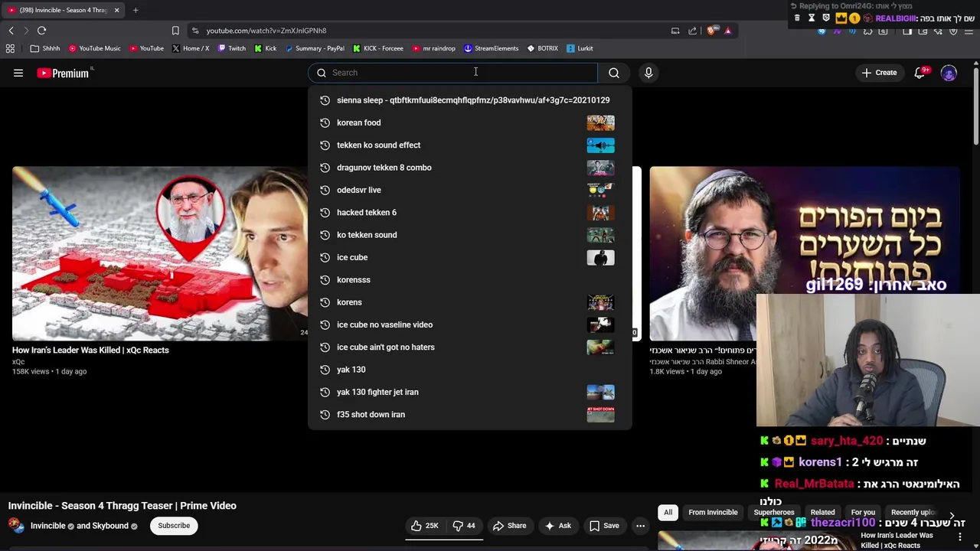Open the mr raindrop bookmark
Image resolution: width=980 pixels, height=551 pixels.
click(433, 48)
